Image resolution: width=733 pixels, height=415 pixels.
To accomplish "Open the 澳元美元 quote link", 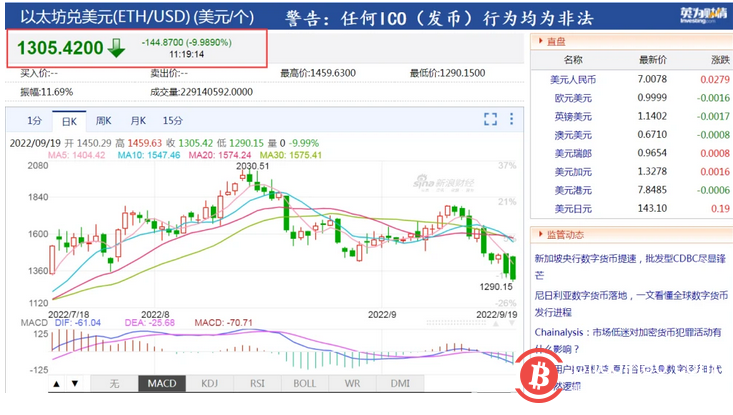I will tap(573, 135).
